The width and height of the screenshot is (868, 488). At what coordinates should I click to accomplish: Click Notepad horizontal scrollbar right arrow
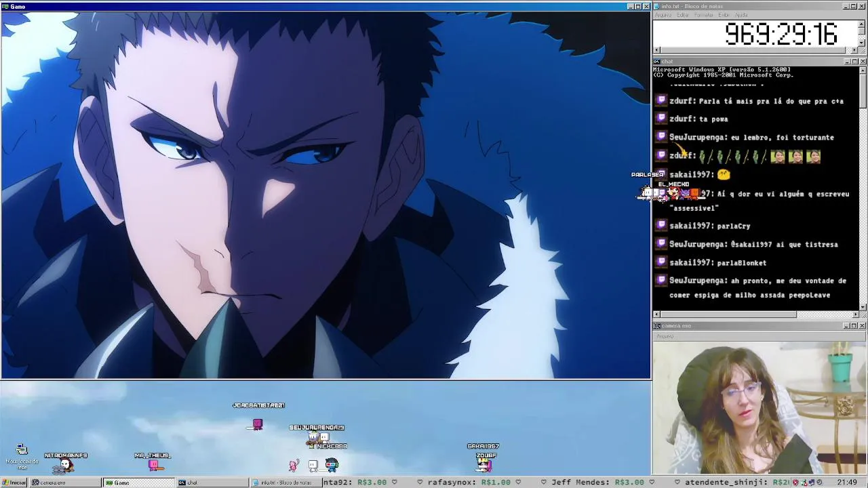point(855,50)
